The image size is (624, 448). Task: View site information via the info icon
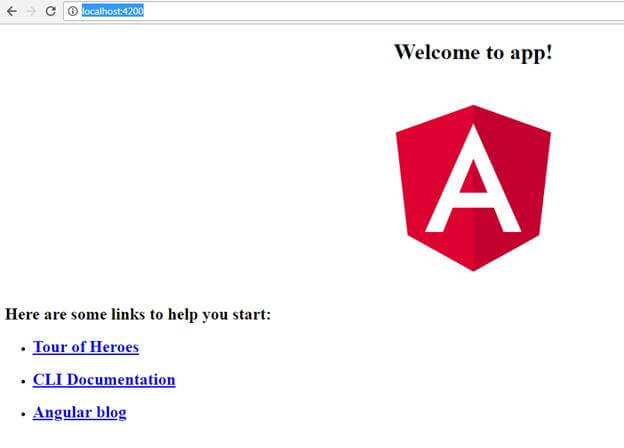[72, 11]
